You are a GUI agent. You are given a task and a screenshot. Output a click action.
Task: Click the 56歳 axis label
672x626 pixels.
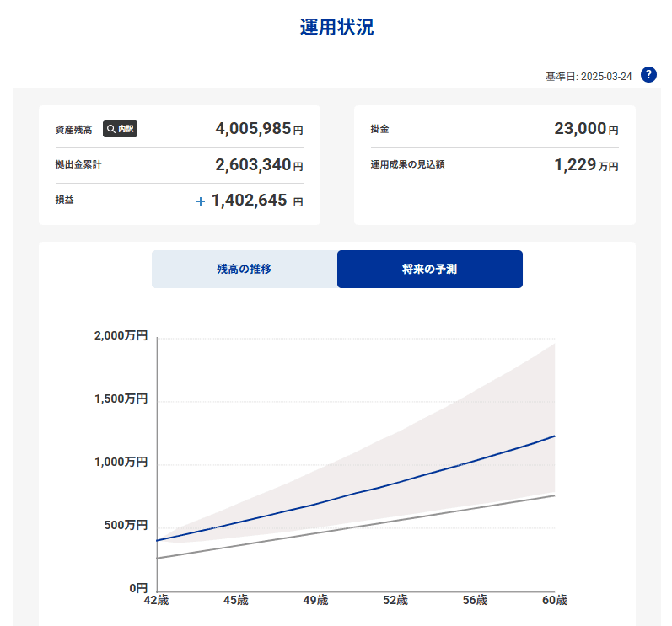point(476,601)
